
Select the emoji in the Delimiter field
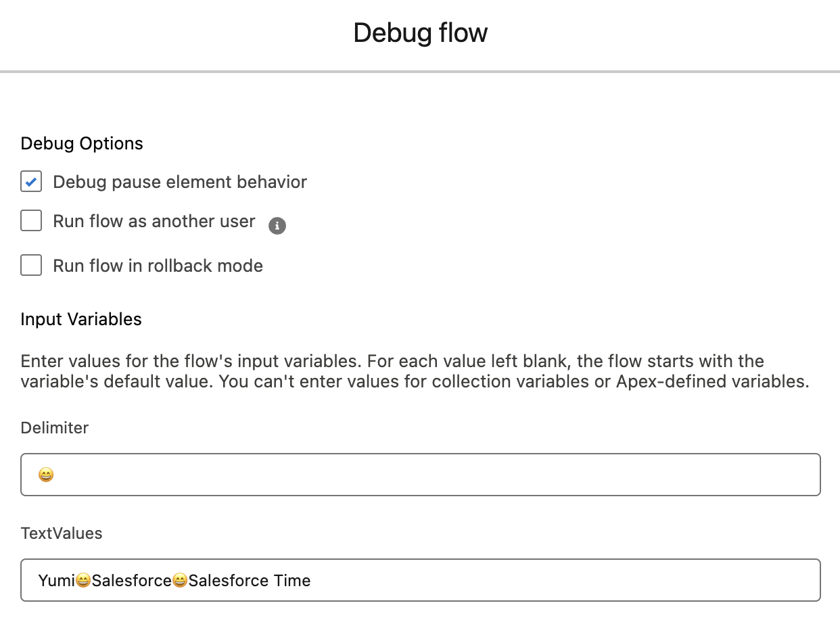45,474
